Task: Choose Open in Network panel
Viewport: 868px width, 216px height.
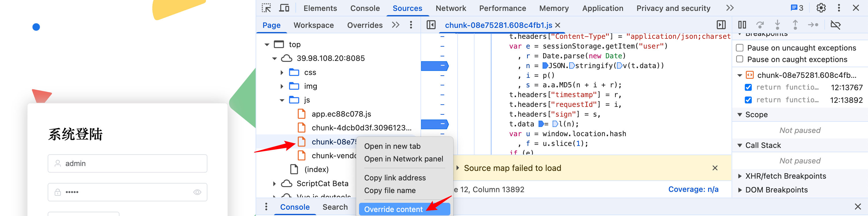Action: (x=404, y=159)
